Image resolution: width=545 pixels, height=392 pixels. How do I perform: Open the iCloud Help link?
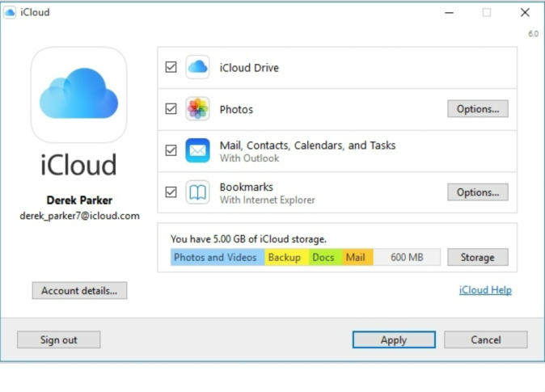[x=485, y=290]
